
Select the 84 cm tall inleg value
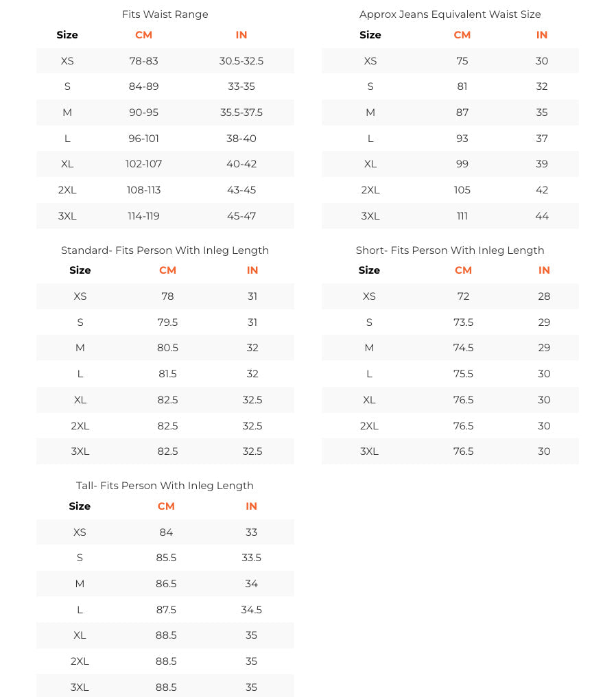coord(166,532)
